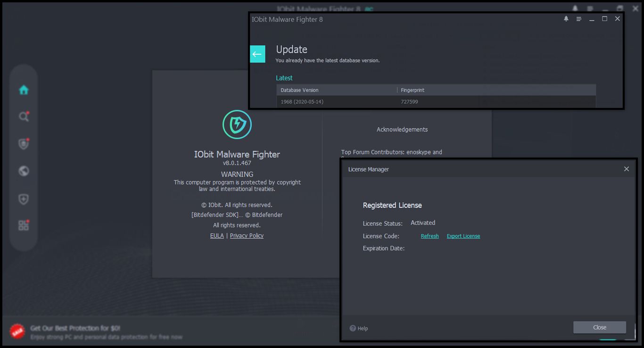Open the Scan magnifier icon in sidebar
The width and height of the screenshot is (644, 348).
[24, 116]
